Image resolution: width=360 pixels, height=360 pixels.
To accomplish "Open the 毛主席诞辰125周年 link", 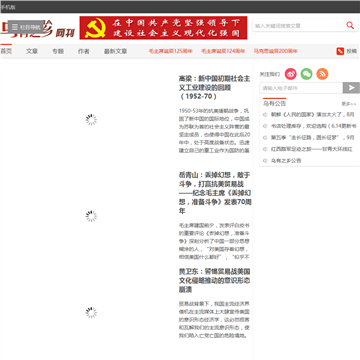I will [x=171, y=51].
